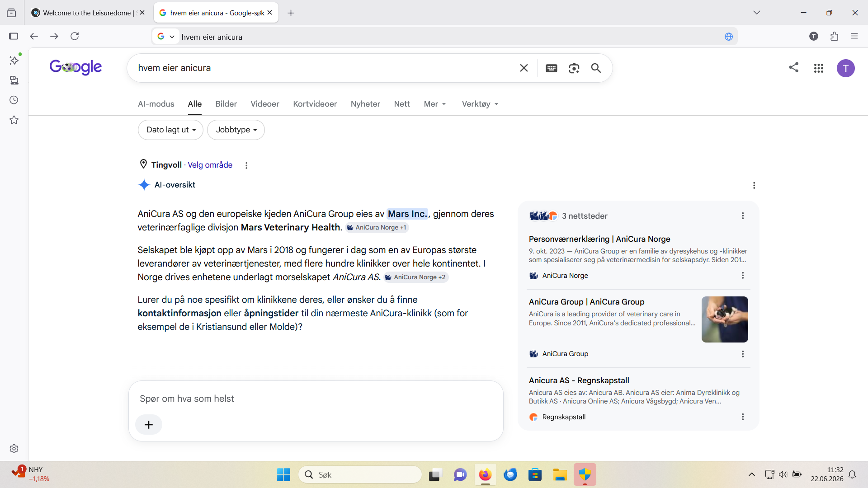
Task: Switch to the Nyheter results tab
Action: click(x=365, y=104)
